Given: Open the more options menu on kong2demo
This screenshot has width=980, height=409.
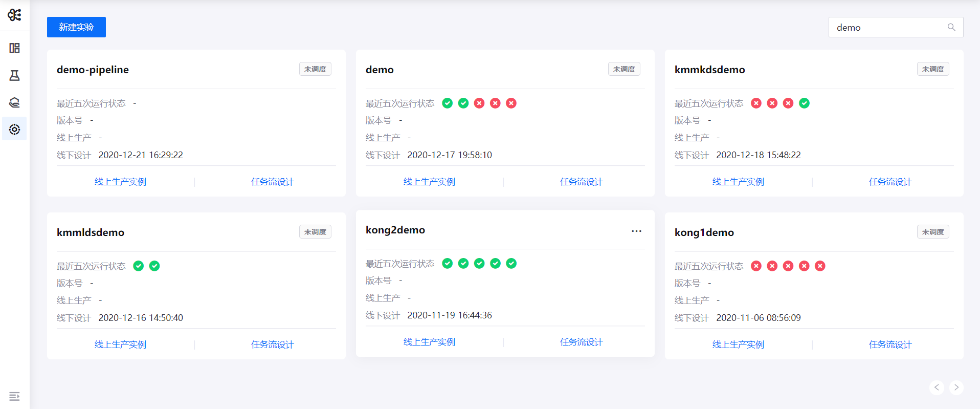Looking at the screenshot, I should click(636, 231).
